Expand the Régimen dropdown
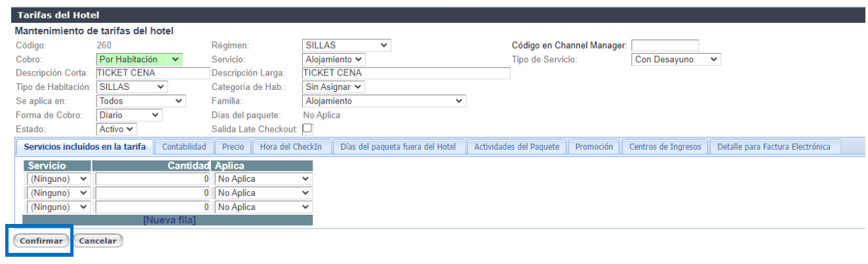This screenshot has width=868, height=264. (x=346, y=45)
